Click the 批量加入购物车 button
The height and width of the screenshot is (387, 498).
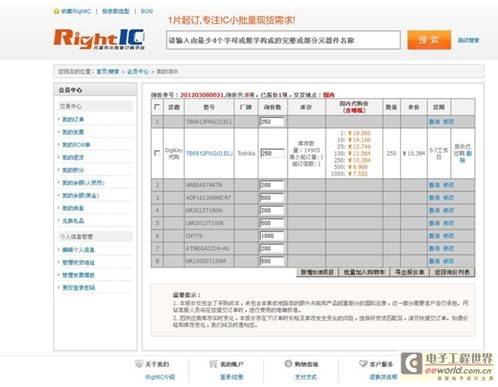tap(364, 272)
